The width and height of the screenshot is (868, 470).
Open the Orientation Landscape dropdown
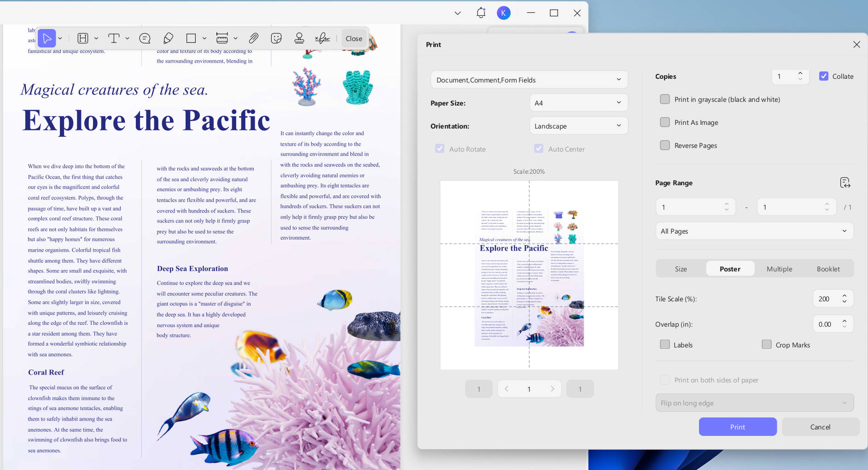578,126
